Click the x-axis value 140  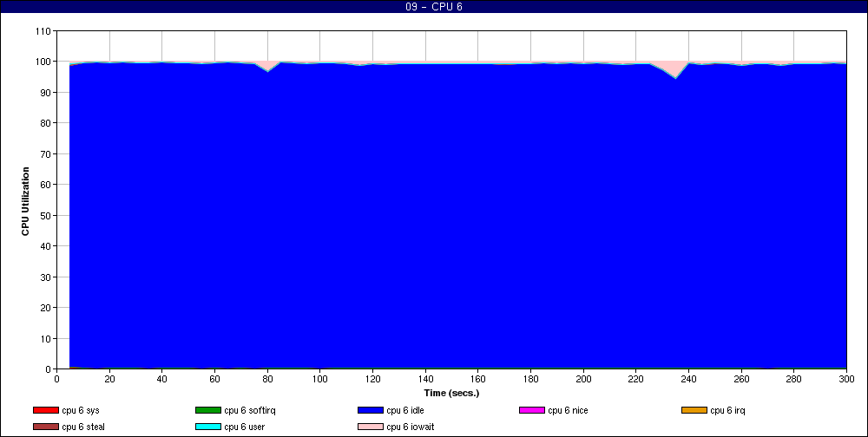(425, 379)
